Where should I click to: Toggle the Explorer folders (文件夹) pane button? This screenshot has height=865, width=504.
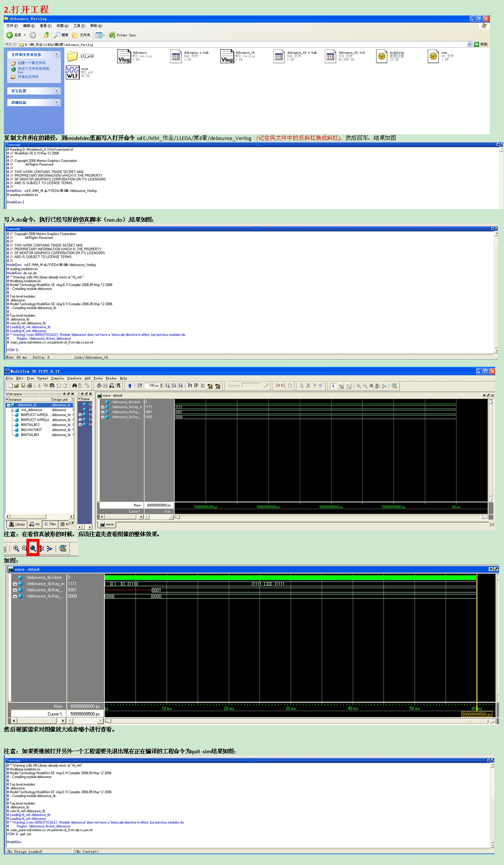click(x=82, y=35)
